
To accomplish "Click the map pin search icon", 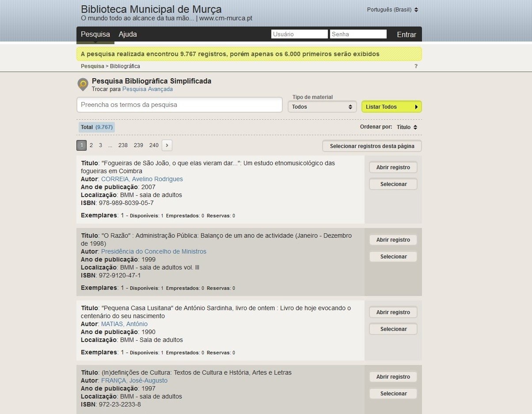I will tap(83, 84).
